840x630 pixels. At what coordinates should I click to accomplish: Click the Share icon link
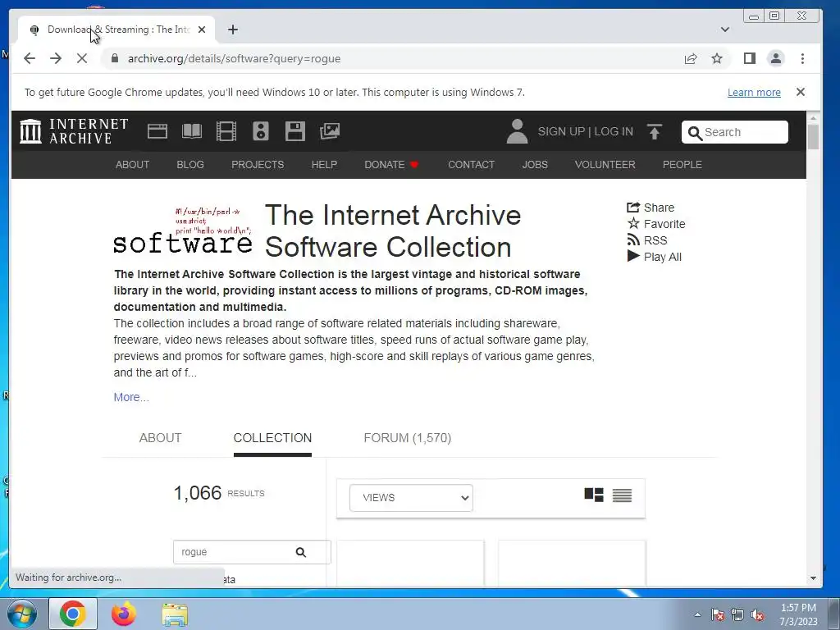coord(651,208)
